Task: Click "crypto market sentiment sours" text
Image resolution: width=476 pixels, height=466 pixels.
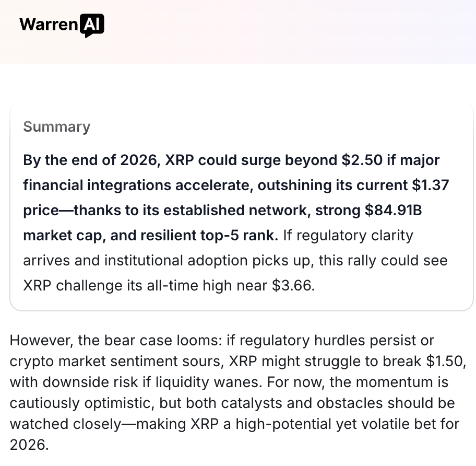Action: [117, 361]
